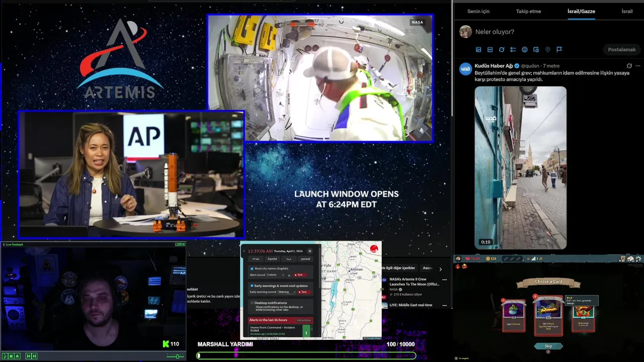Click the ilgili diğer içerikler chip
Image resolution: width=644 pixels, height=362 pixels.
[x=400, y=268]
